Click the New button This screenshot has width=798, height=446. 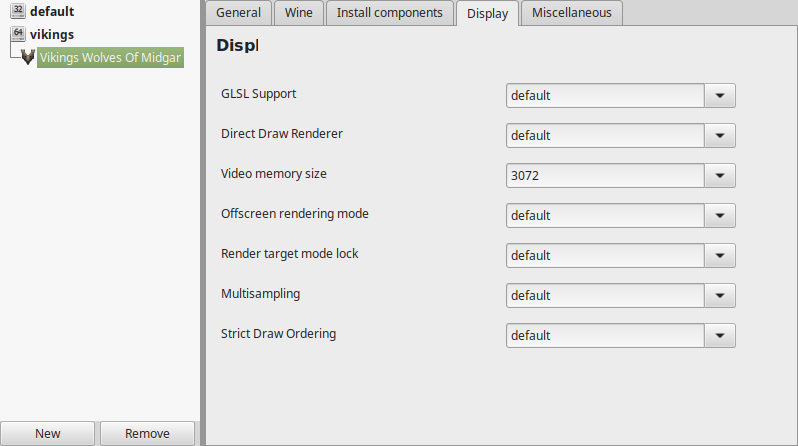coord(47,433)
